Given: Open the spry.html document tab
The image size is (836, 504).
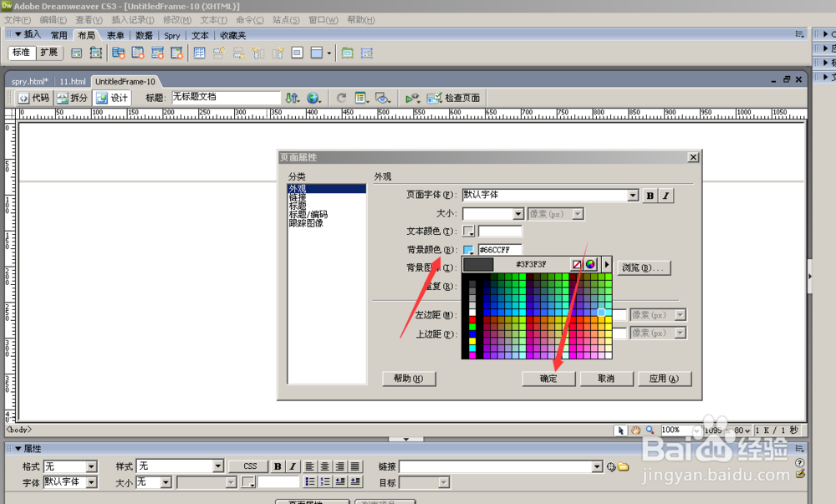Looking at the screenshot, I should pyautogui.click(x=30, y=82).
